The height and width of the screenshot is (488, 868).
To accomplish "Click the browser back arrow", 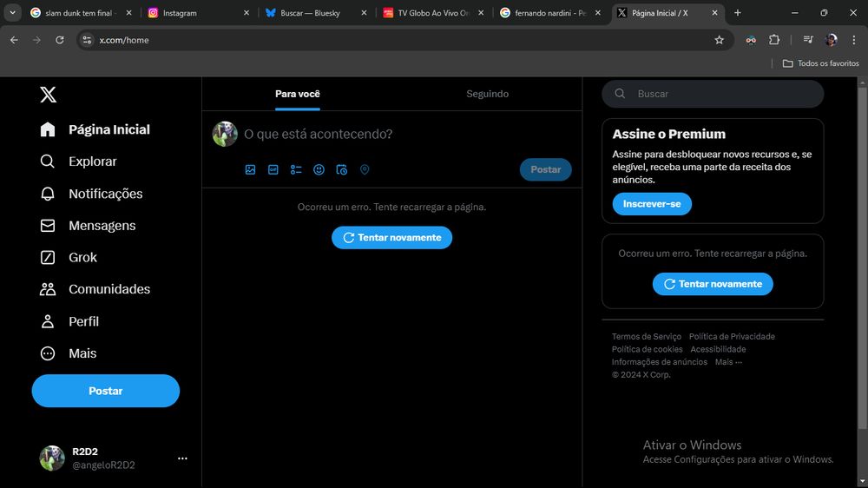I will pyautogui.click(x=14, y=40).
